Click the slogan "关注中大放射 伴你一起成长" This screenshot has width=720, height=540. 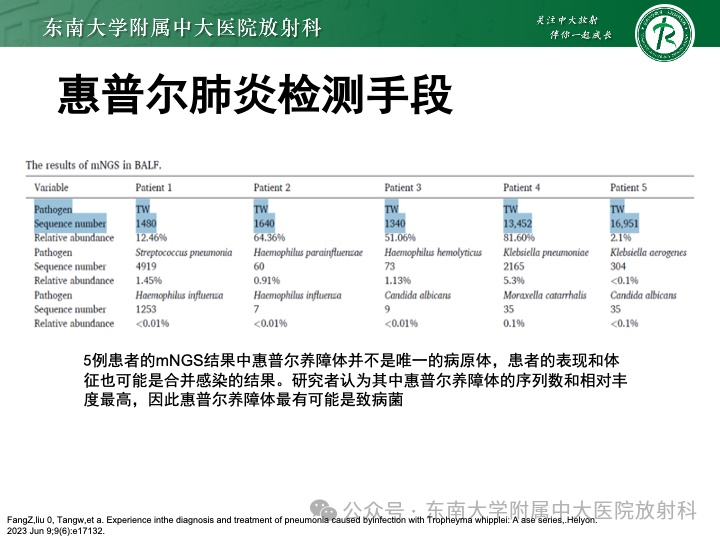[x=574, y=28]
